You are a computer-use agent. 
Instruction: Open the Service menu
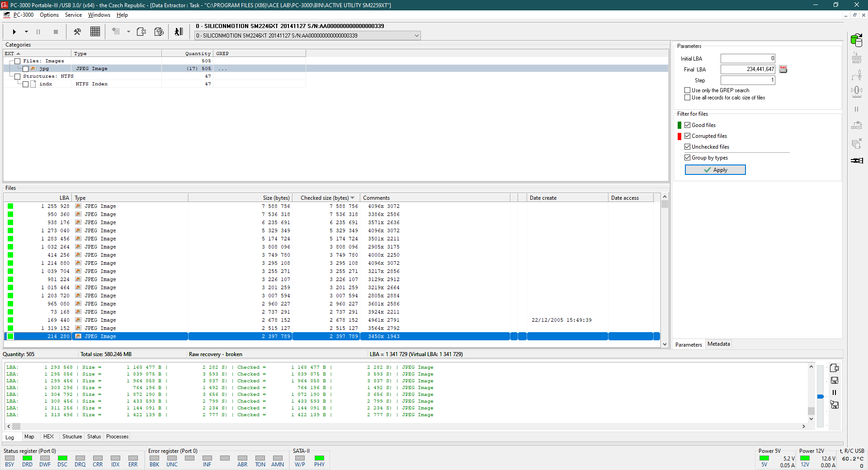coord(73,15)
